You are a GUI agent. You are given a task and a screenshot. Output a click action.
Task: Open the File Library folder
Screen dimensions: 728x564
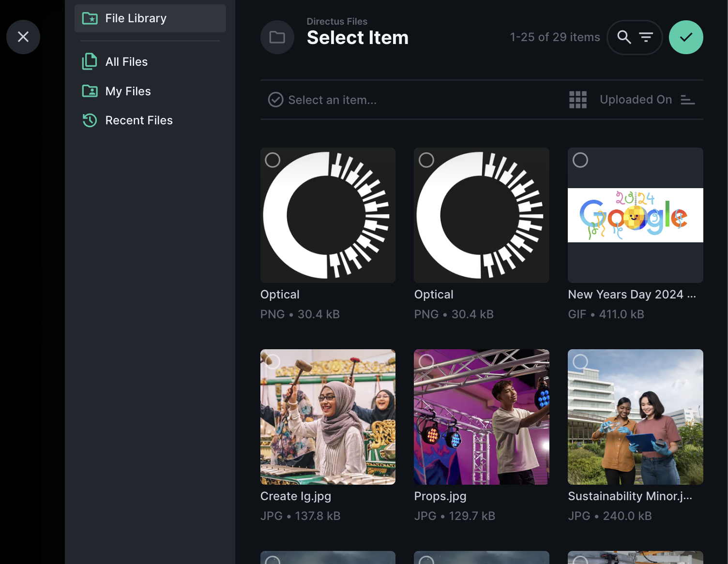coord(150,18)
